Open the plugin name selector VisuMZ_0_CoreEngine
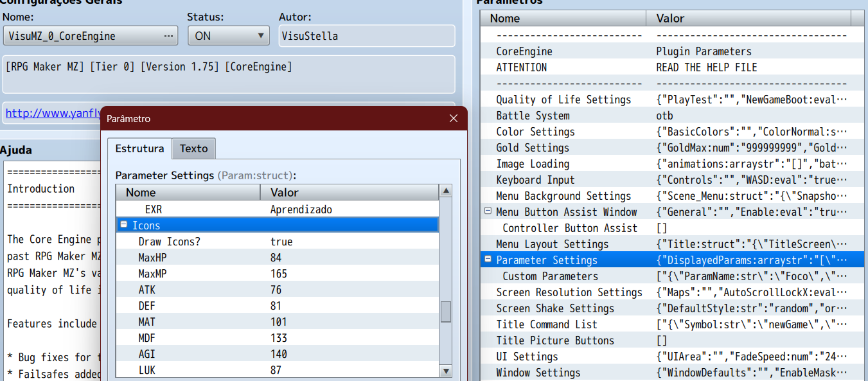The width and height of the screenshot is (868, 381). [x=91, y=36]
